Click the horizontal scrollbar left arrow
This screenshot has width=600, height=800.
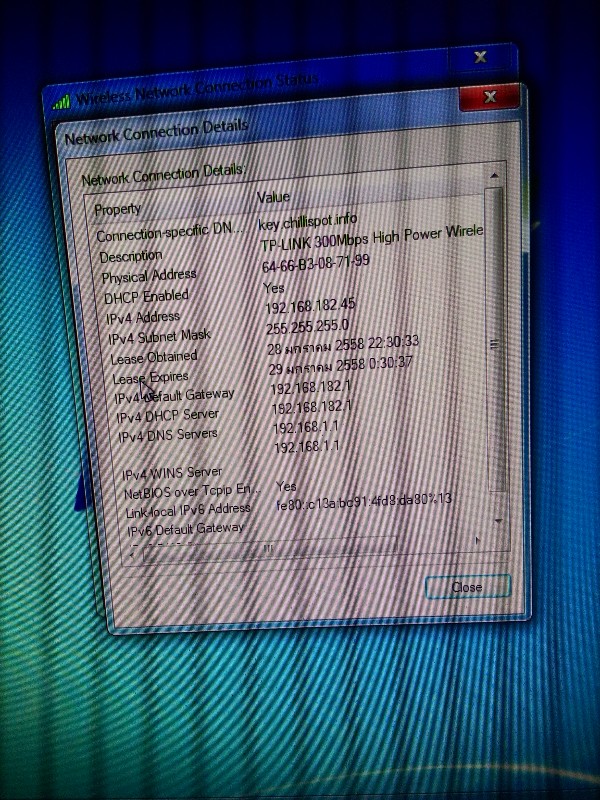point(133,555)
